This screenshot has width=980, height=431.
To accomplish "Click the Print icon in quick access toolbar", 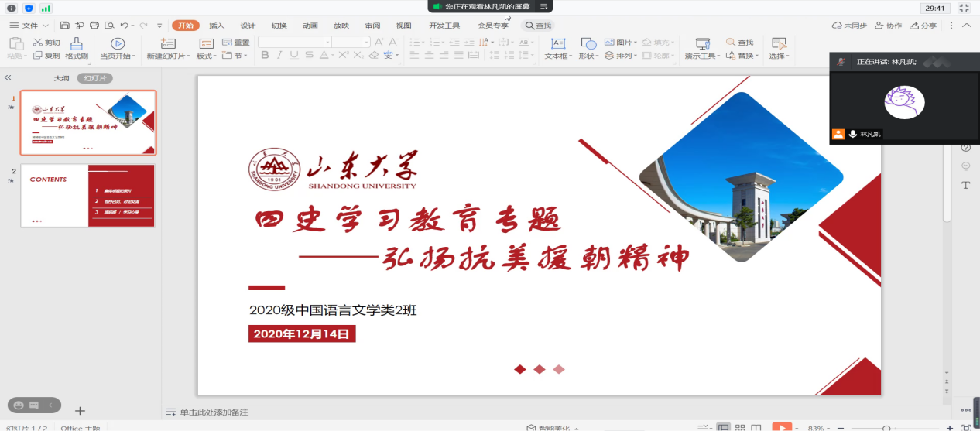I will click(x=94, y=26).
